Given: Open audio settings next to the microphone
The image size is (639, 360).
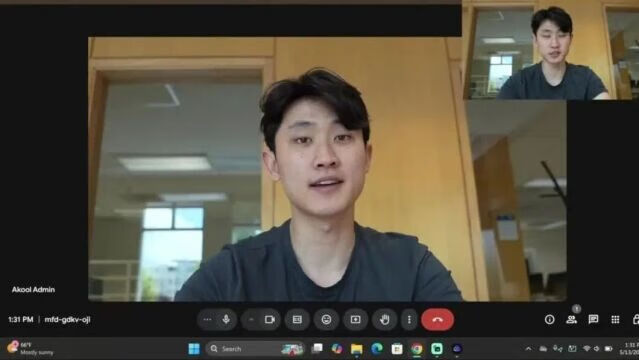Looking at the screenshot, I should point(207,320).
